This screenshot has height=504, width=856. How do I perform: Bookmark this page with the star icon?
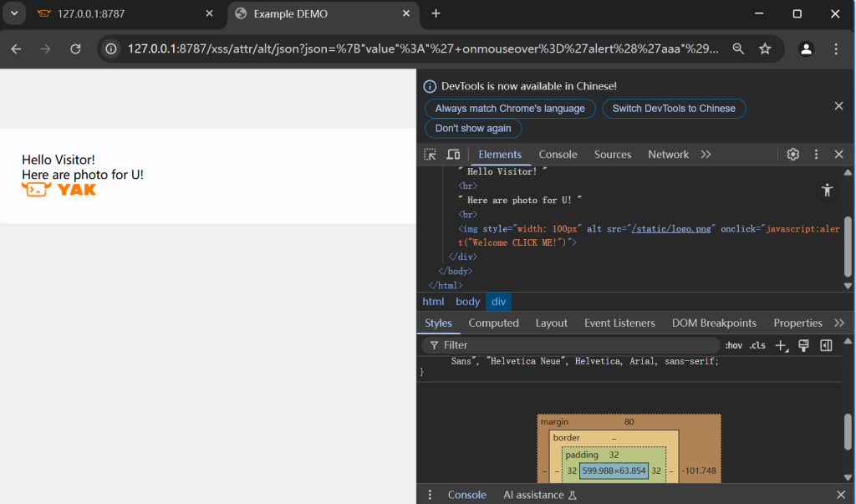[x=765, y=49]
